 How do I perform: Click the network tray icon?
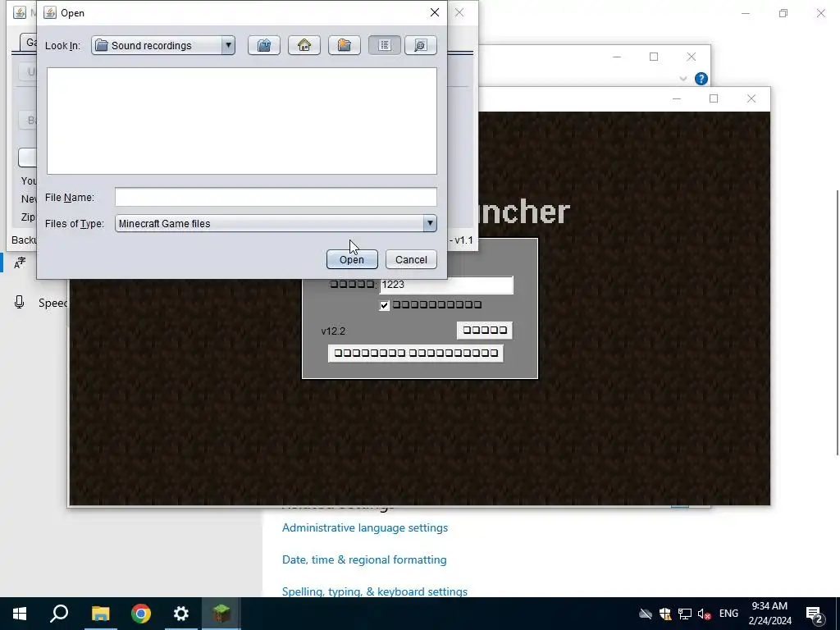pyautogui.click(x=685, y=614)
